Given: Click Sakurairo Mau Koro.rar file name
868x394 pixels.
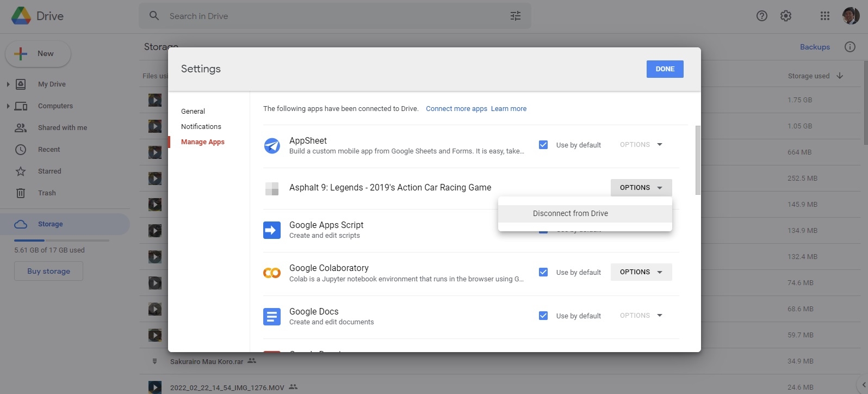Looking at the screenshot, I should coord(207,362).
